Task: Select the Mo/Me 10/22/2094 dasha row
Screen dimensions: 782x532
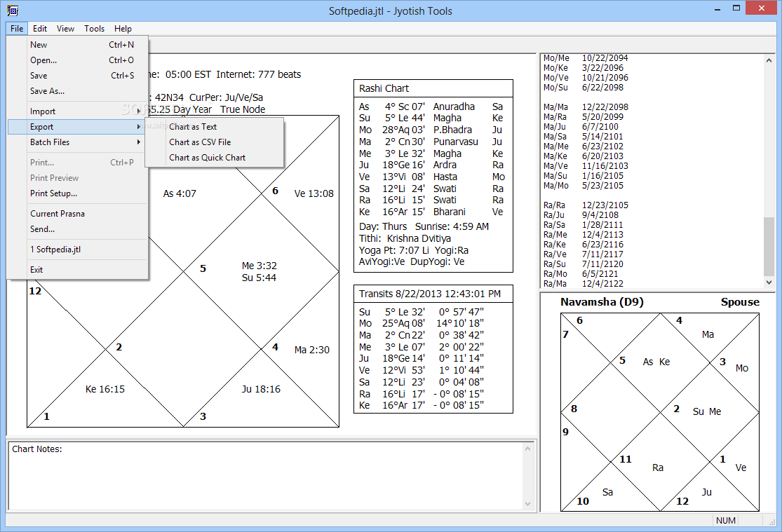Action: click(x=586, y=58)
